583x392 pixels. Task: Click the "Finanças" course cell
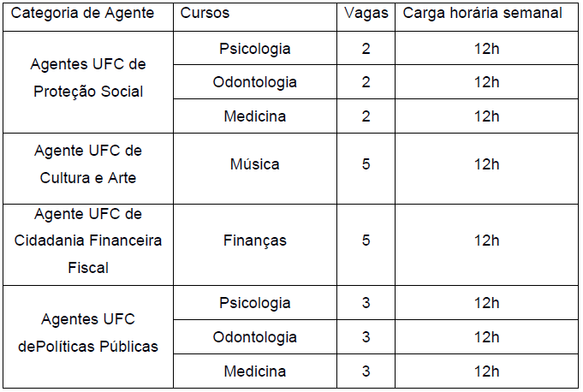(255, 241)
